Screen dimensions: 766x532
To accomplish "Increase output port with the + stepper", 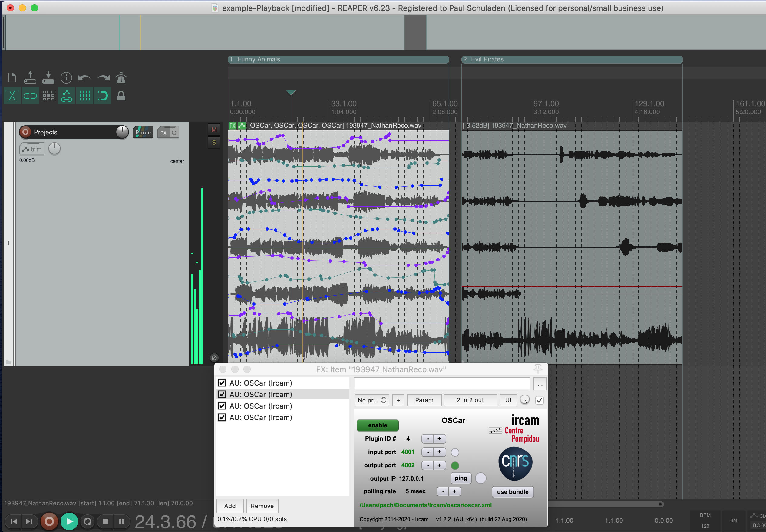I will click(x=440, y=465).
